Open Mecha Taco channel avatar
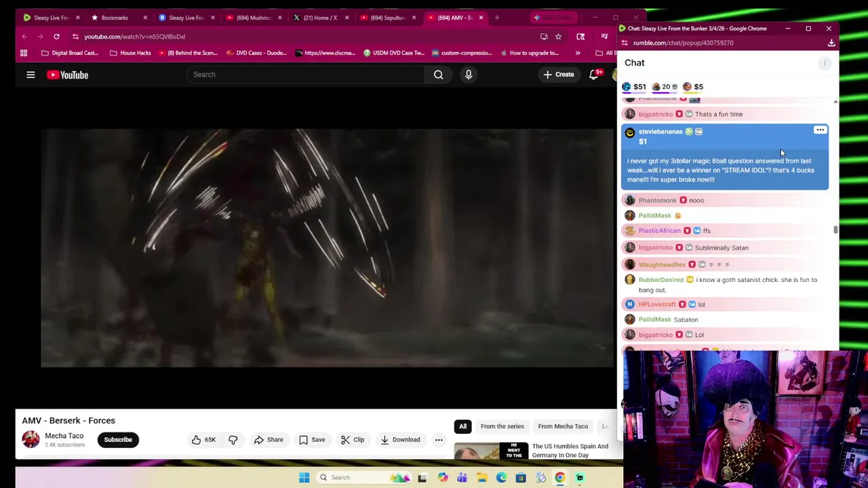 coord(31,439)
